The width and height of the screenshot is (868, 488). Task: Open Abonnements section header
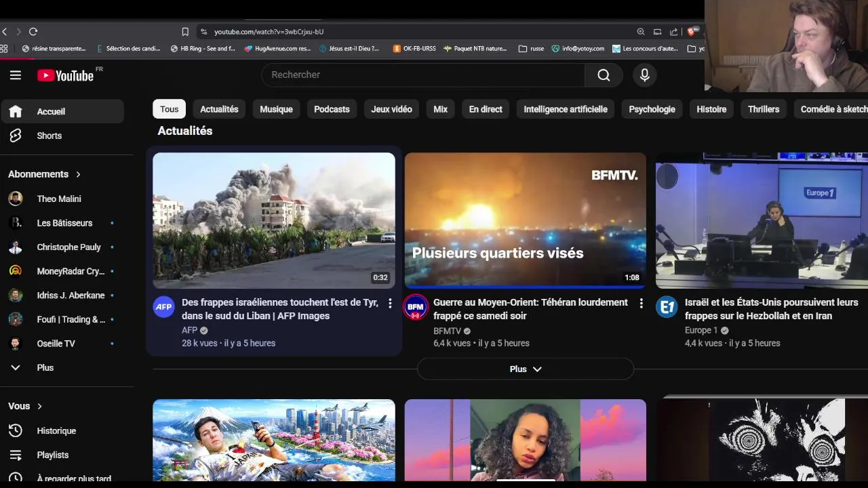45,174
